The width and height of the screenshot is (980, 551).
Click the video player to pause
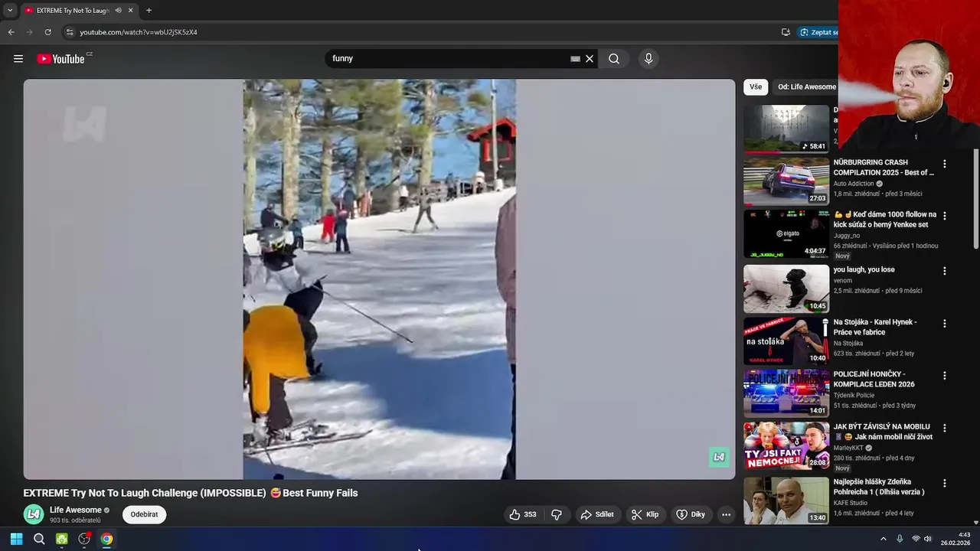[379, 279]
